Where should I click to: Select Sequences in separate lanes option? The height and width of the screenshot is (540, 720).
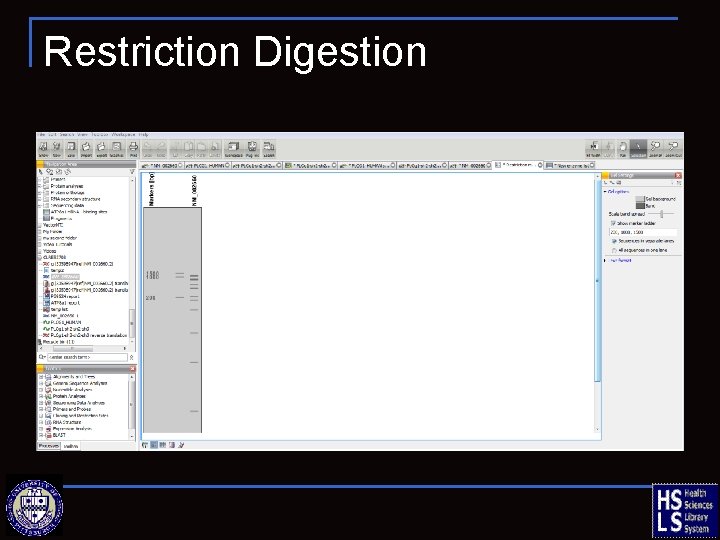[x=614, y=241]
